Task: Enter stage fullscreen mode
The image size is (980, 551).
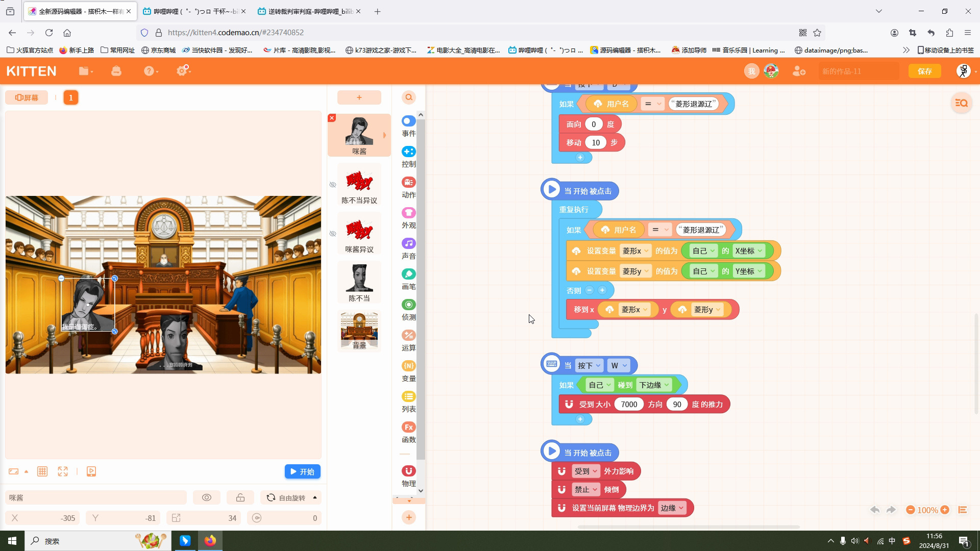Action: [x=63, y=471]
